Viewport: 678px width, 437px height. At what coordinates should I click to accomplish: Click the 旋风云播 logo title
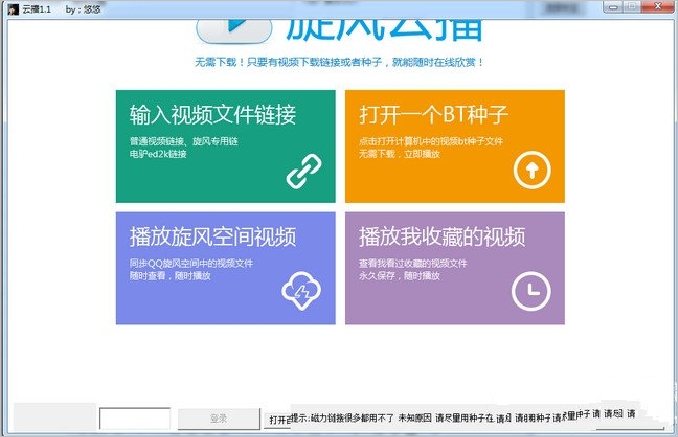[x=384, y=30]
